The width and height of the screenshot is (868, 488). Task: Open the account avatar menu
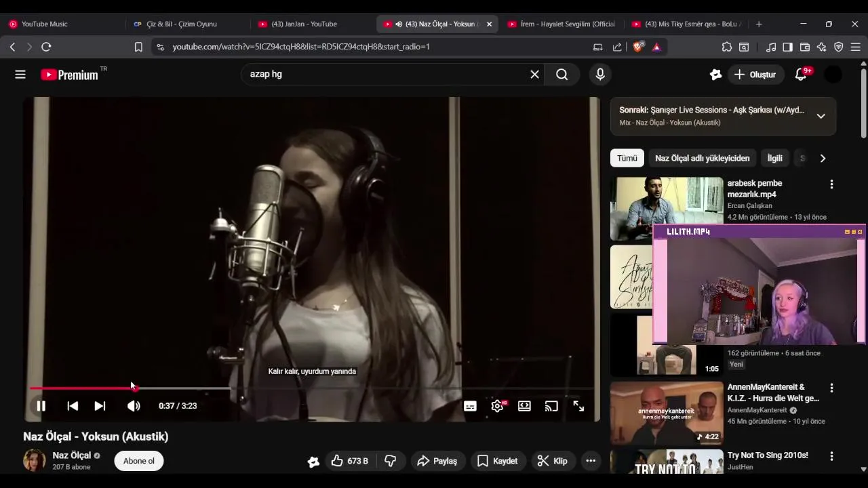pyautogui.click(x=833, y=75)
